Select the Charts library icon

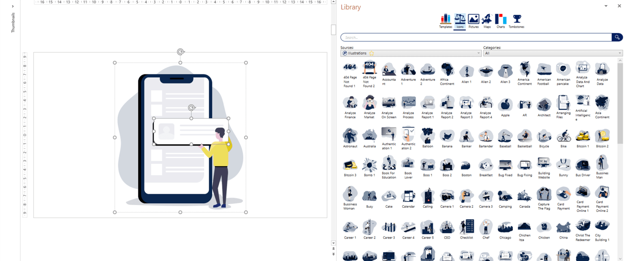[501, 21]
